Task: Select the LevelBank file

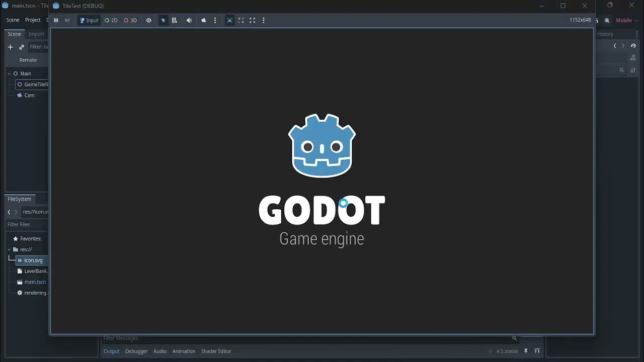Action: point(32,271)
